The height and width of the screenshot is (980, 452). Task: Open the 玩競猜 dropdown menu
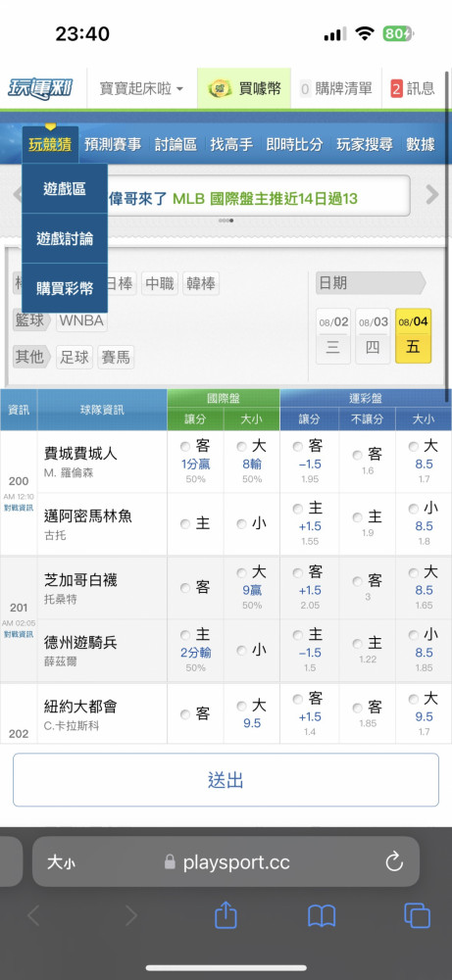(50, 145)
